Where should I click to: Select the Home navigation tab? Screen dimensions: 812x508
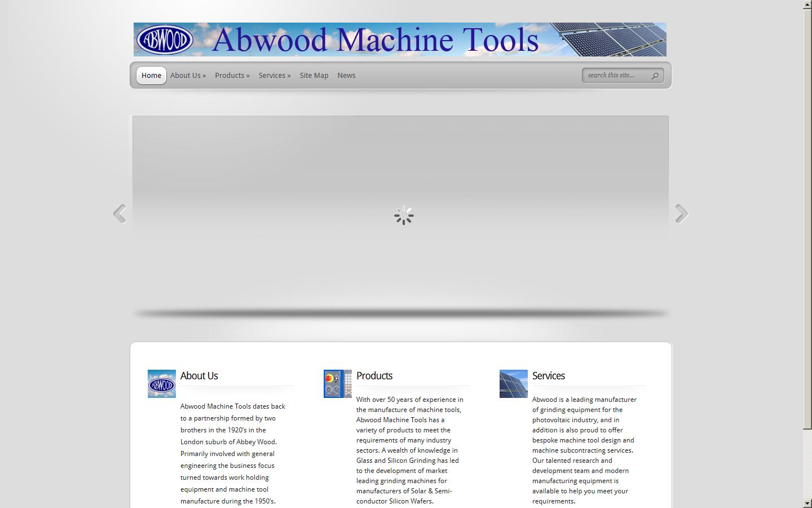[151, 76]
